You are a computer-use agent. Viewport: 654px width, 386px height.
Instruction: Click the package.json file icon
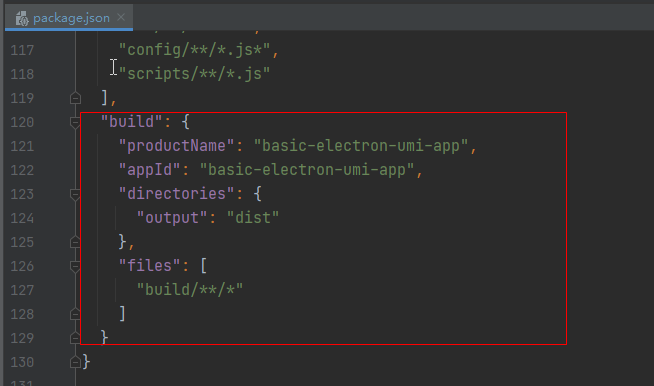[22, 18]
